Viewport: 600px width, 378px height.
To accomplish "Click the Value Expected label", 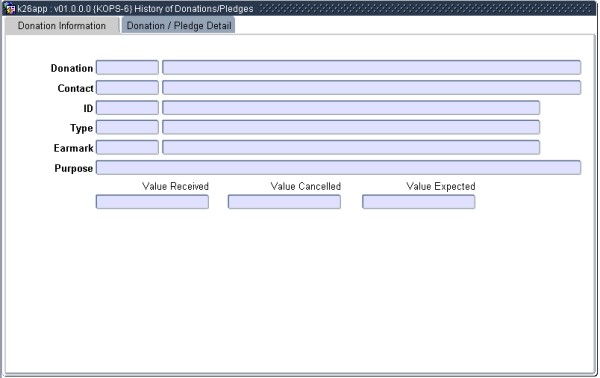I will [441, 186].
